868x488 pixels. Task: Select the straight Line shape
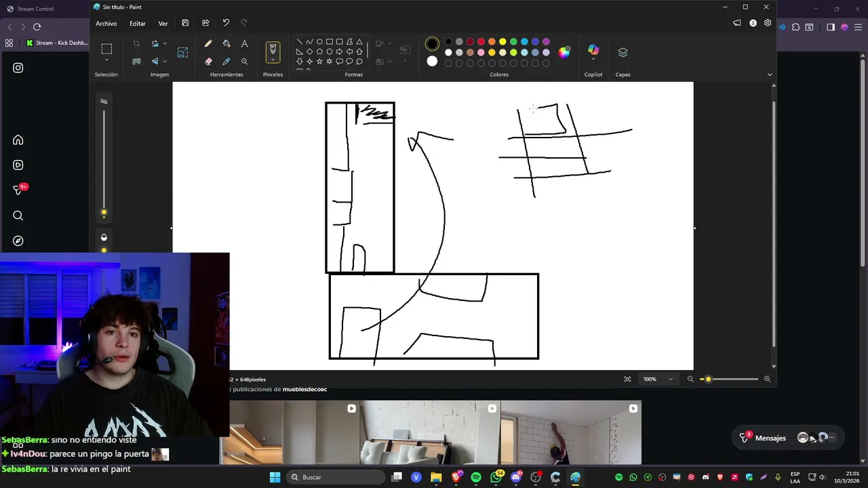(299, 41)
